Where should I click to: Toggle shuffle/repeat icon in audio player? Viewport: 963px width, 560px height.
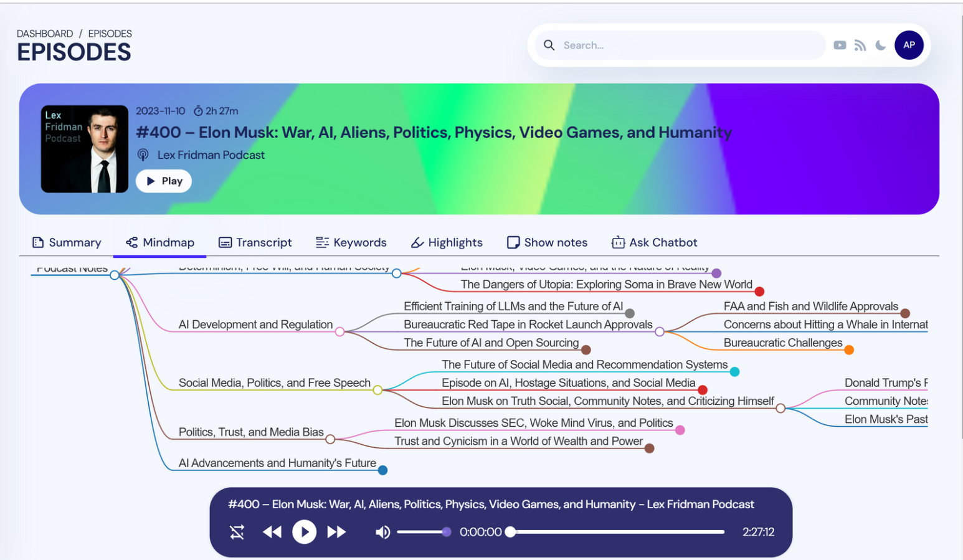(x=237, y=532)
